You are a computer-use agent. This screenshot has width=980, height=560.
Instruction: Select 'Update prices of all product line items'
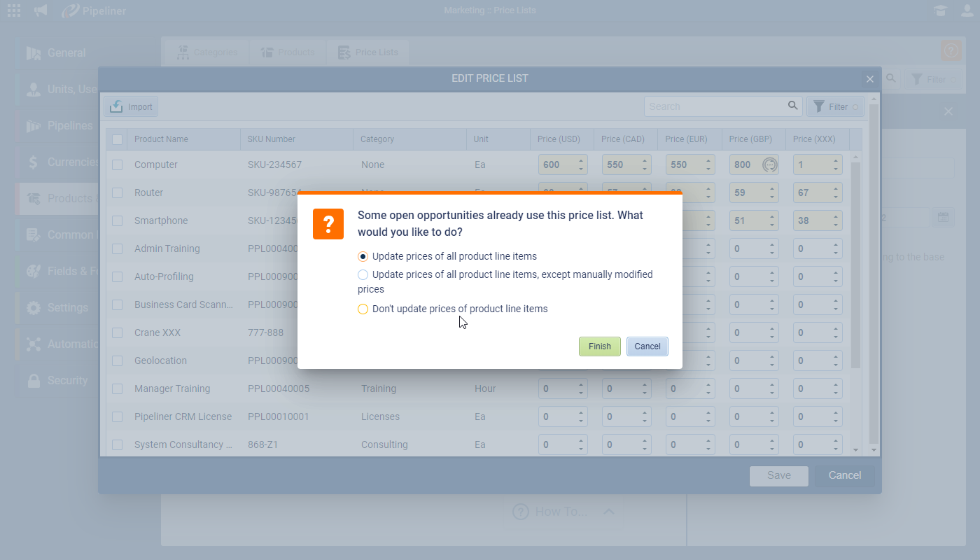(x=363, y=256)
